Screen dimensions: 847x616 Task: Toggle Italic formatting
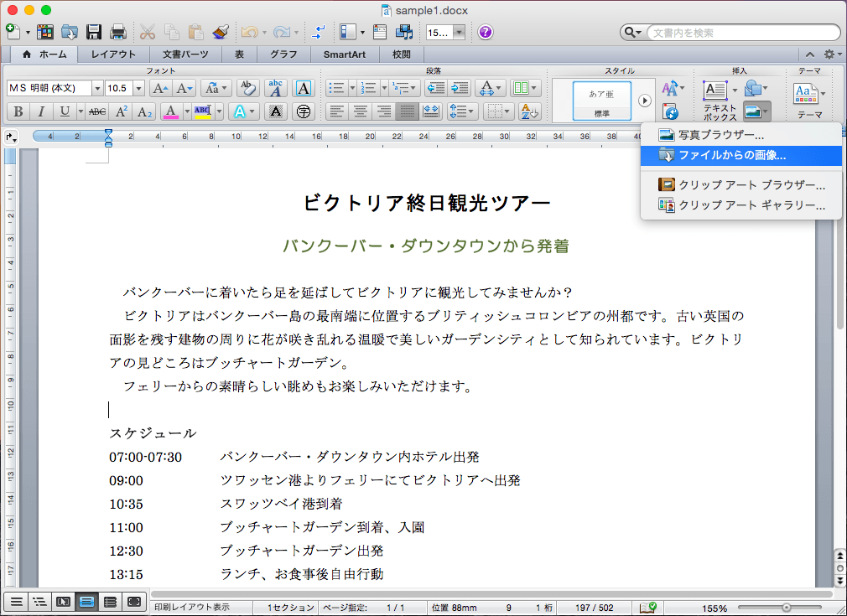pyautogui.click(x=41, y=111)
